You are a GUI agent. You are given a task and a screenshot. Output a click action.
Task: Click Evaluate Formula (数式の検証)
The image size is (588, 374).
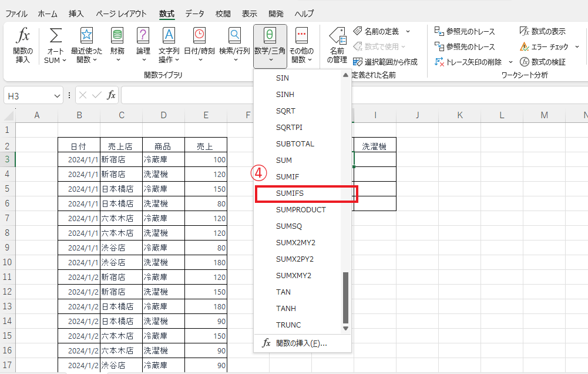tap(543, 62)
